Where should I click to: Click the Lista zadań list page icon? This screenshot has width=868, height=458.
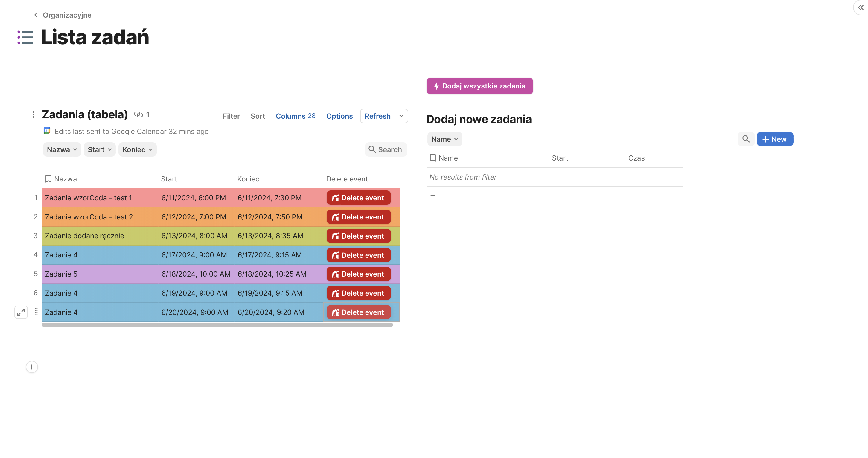pos(25,37)
